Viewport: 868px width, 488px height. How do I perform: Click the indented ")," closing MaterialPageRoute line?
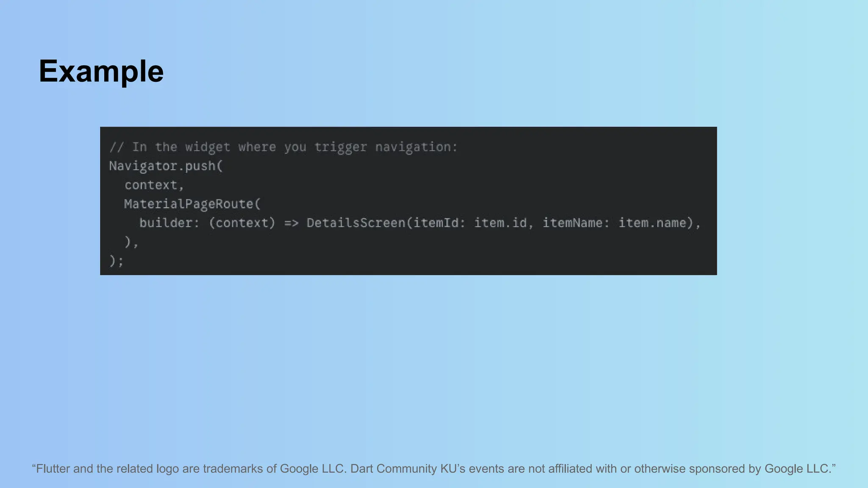(131, 242)
